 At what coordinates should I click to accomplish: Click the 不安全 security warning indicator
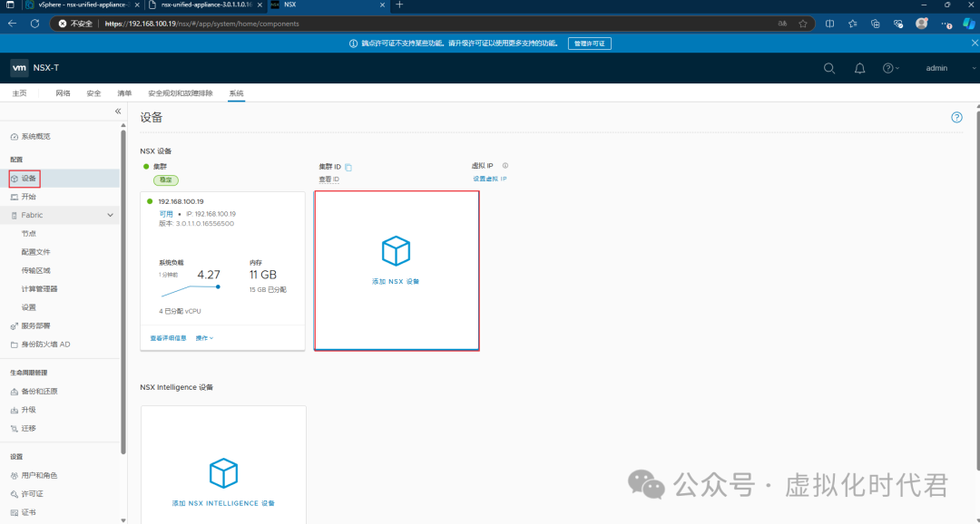(x=75, y=24)
